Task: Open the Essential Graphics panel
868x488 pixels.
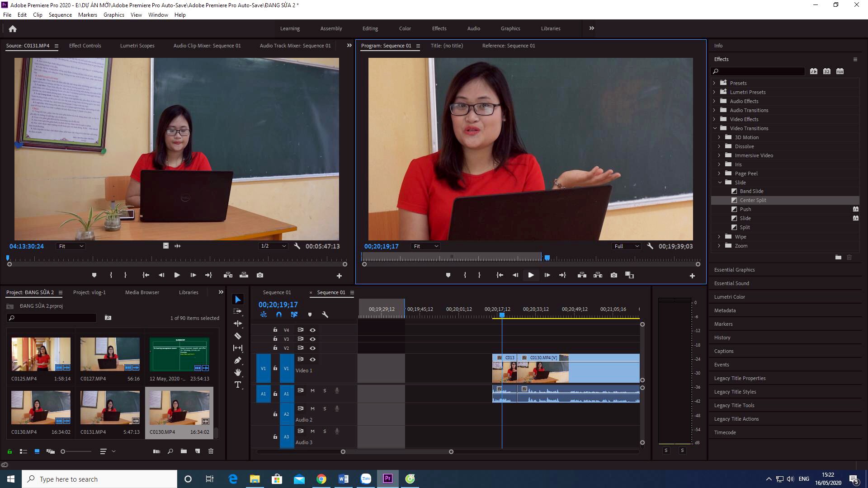Action: click(x=734, y=270)
